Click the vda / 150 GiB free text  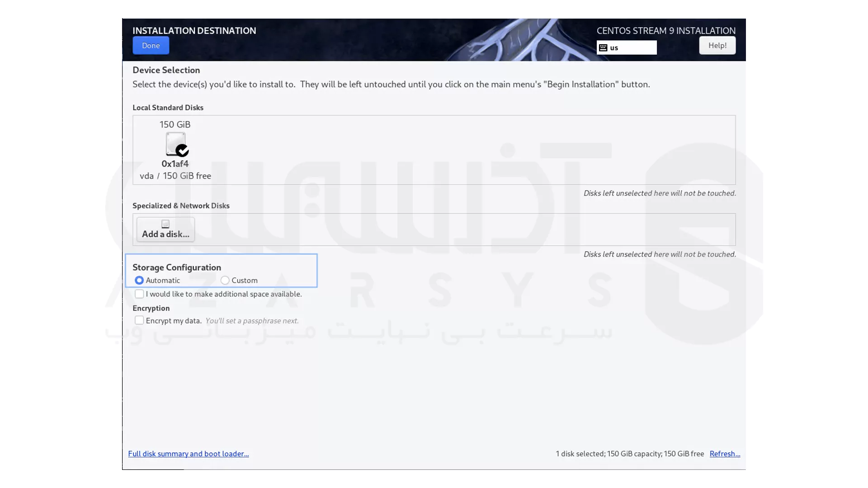click(x=175, y=176)
